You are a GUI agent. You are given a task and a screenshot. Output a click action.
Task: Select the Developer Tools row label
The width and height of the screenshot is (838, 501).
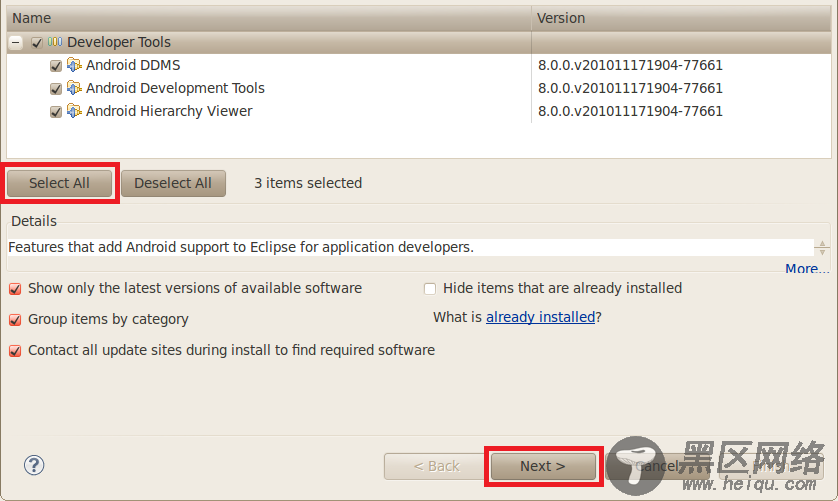click(x=119, y=42)
